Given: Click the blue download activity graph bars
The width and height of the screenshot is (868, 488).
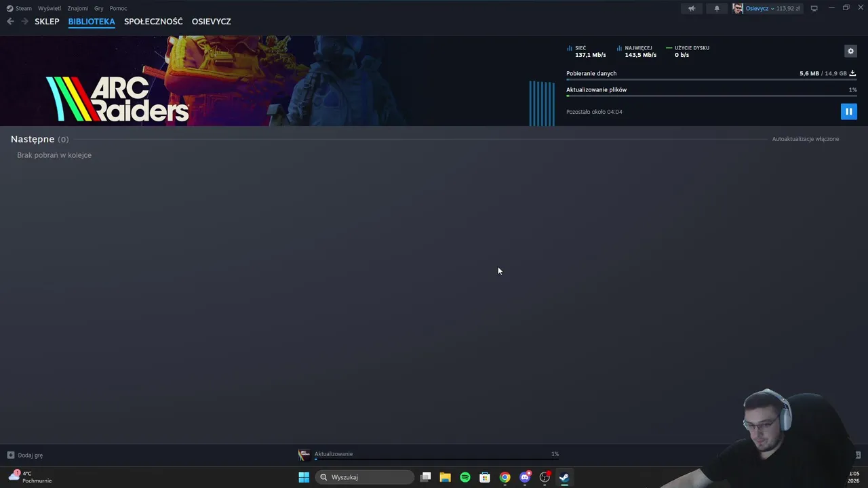Looking at the screenshot, I should tap(542, 103).
